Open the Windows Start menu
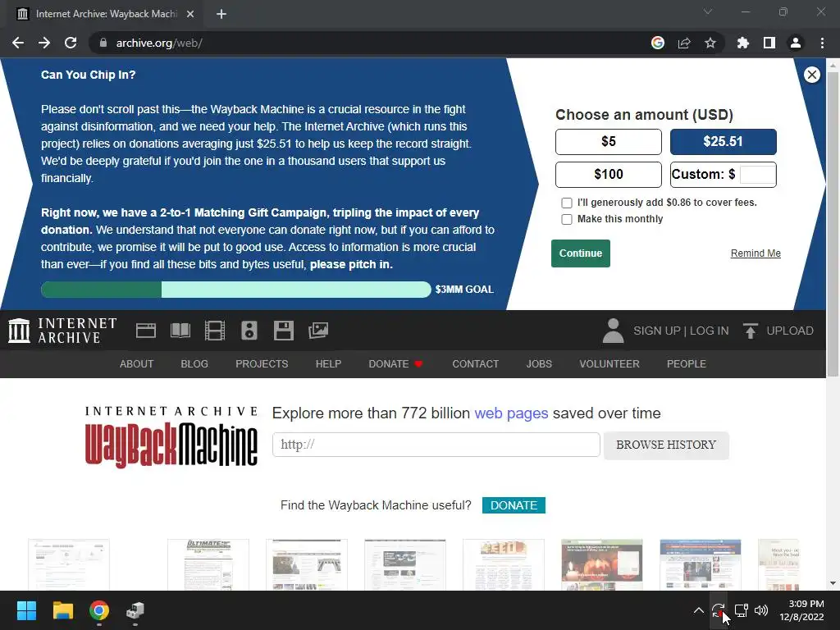This screenshot has width=840, height=630. (26, 610)
